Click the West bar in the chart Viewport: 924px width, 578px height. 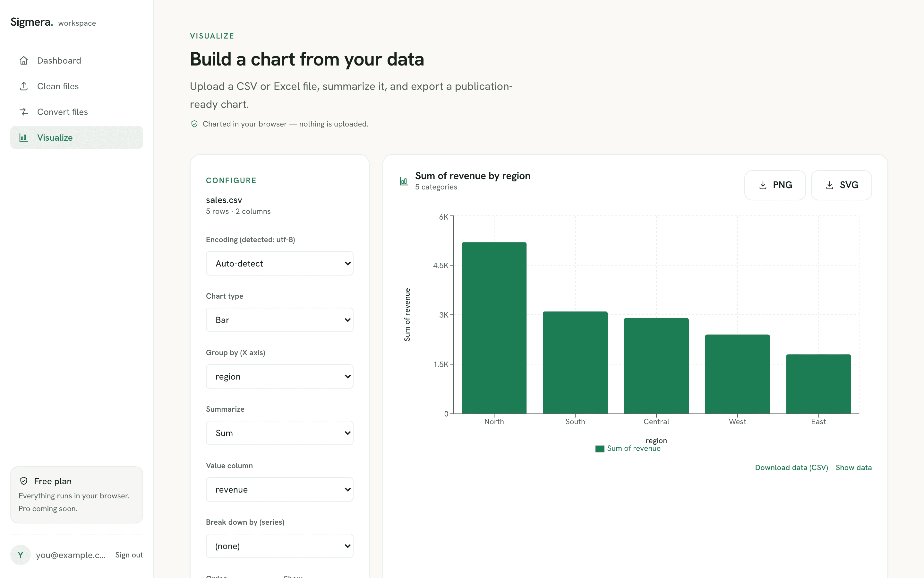click(737, 374)
